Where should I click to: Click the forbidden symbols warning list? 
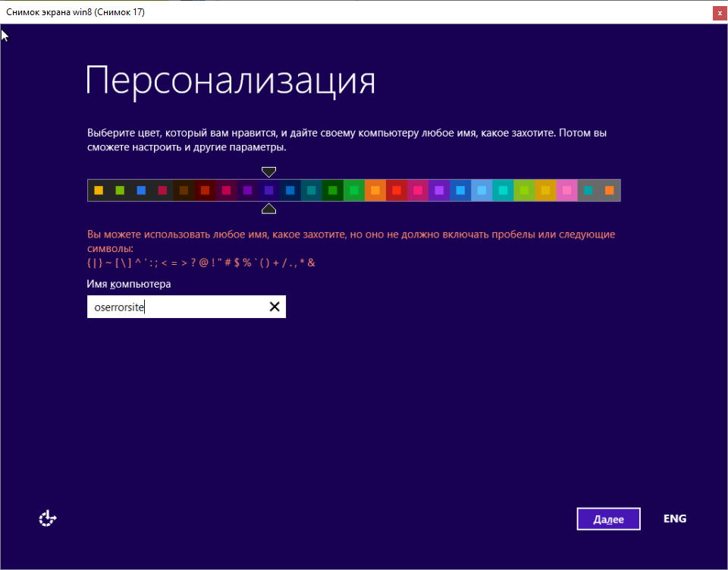coord(201,263)
